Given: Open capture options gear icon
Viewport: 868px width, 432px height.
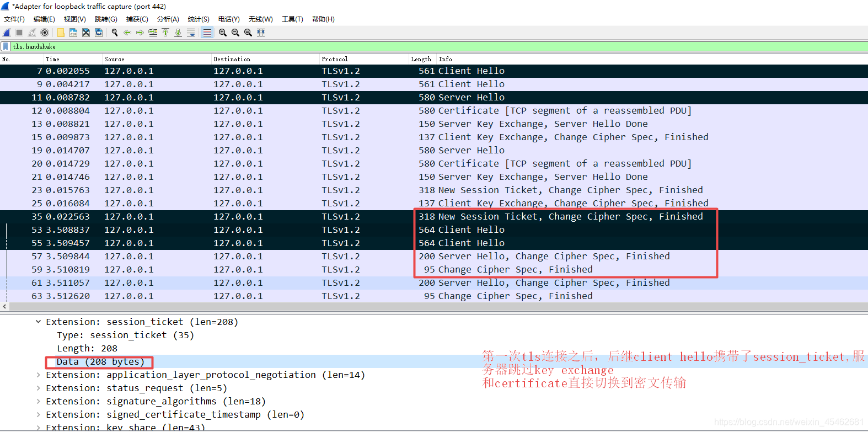Looking at the screenshot, I should [x=45, y=33].
